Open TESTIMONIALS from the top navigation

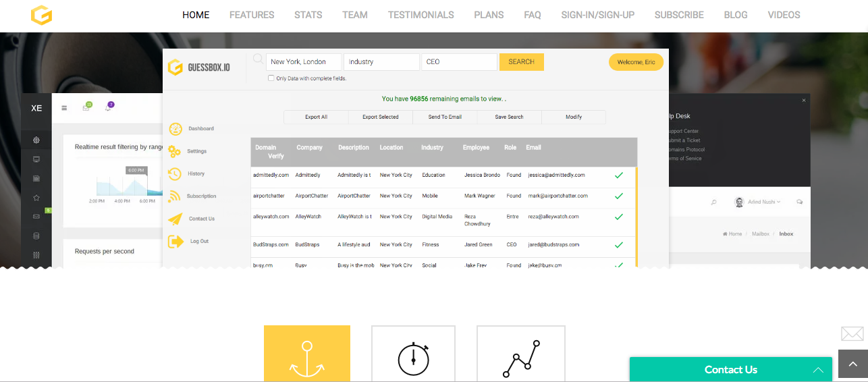421,15
